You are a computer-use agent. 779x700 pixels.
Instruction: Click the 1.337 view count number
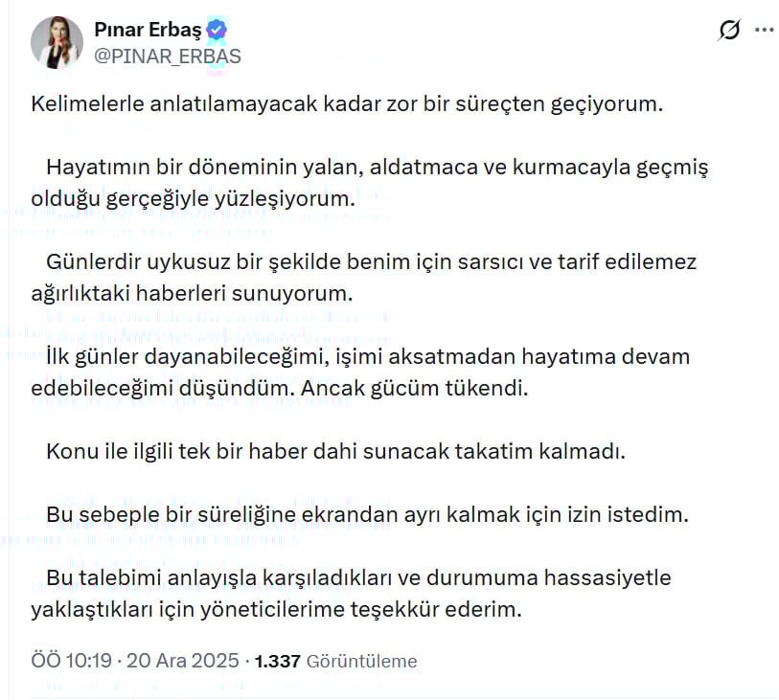click(x=281, y=661)
